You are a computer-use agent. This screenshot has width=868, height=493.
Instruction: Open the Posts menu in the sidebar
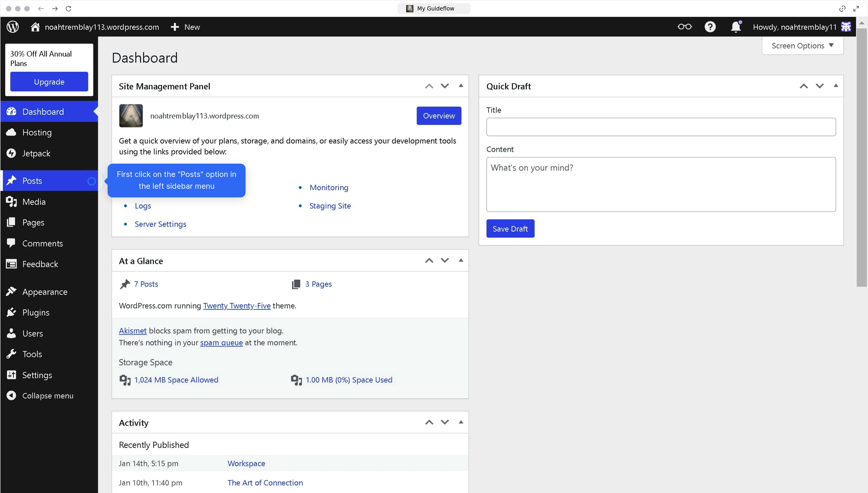coord(32,181)
